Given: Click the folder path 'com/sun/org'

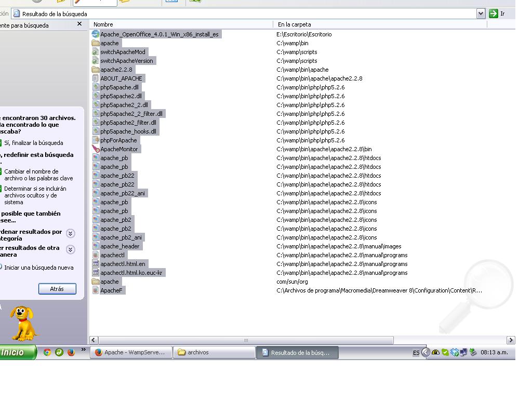Looking at the screenshot, I should point(292,281).
